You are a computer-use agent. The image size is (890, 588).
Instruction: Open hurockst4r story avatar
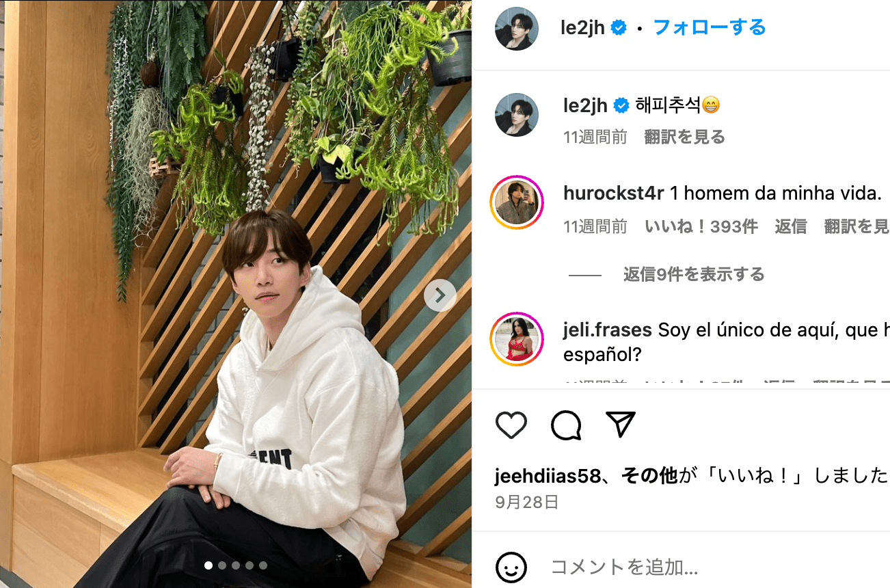(517, 202)
